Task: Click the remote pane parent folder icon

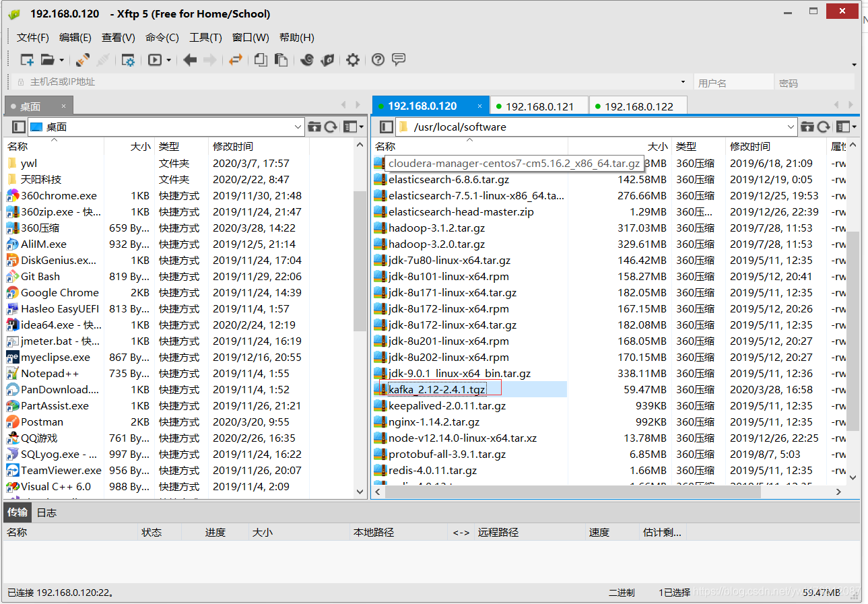Action: 807,127
